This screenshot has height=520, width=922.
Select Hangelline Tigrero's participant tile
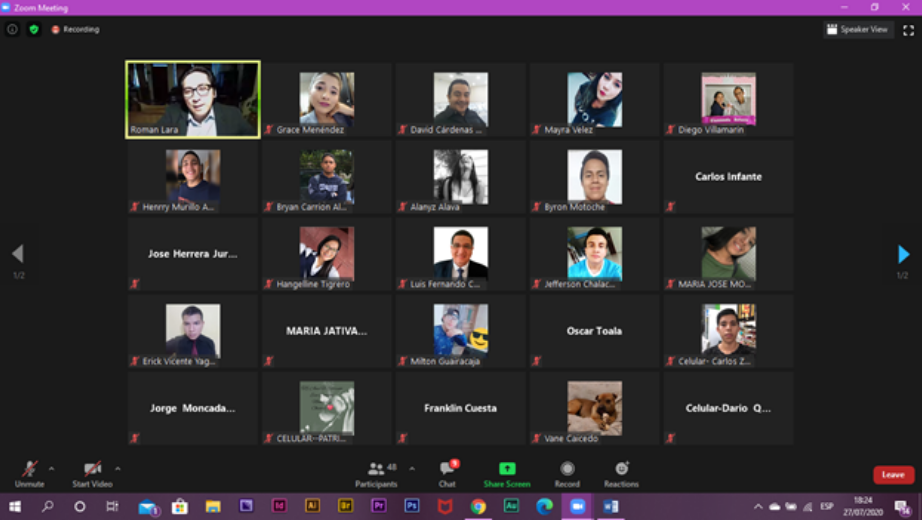[x=327, y=254]
